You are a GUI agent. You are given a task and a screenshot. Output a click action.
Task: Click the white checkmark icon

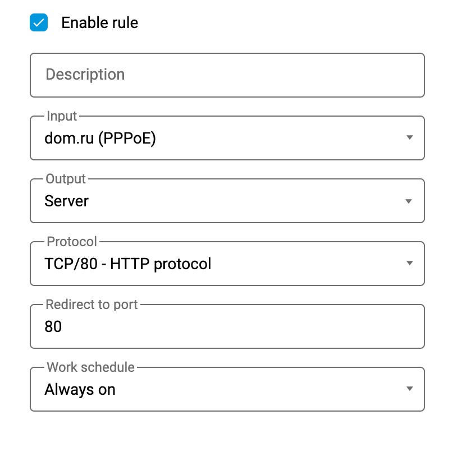pos(39,23)
